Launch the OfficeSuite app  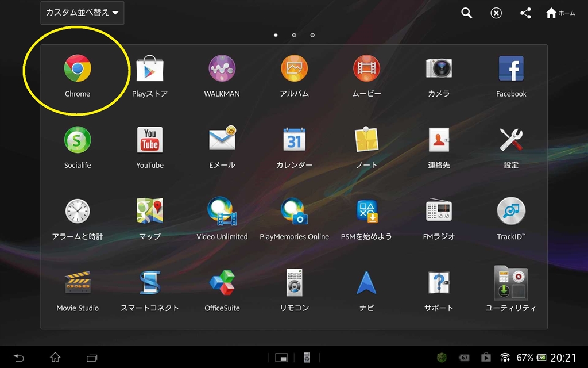pyautogui.click(x=222, y=283)
